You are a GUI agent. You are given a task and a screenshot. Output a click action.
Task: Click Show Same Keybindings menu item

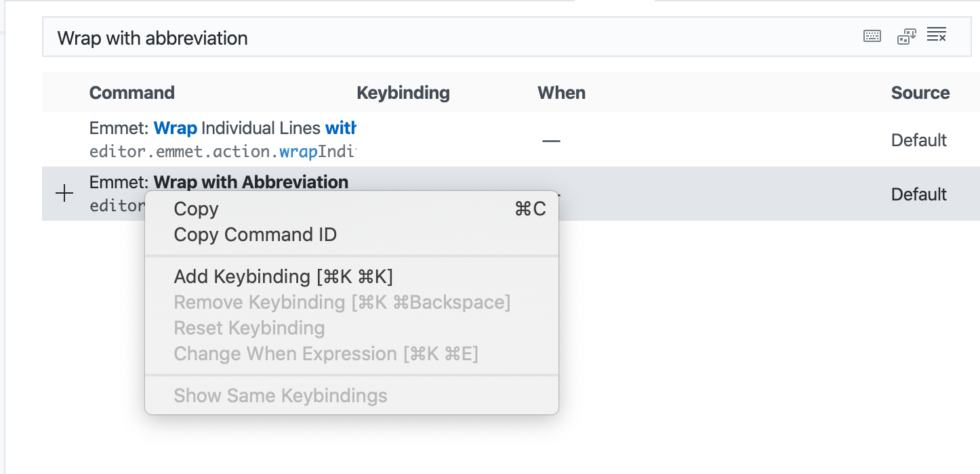click(280, 395)
